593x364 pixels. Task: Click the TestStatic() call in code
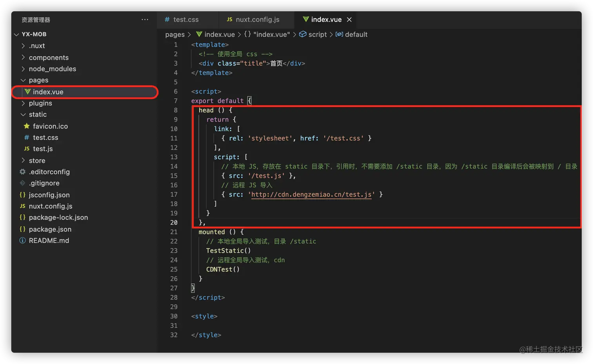tap(228, 251)
